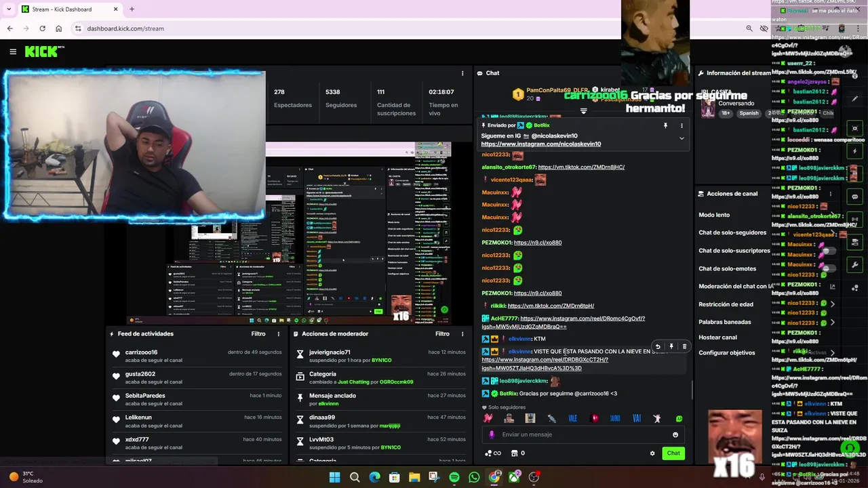This screenshot has height=488, width=868.
Task: Click the Spanish language tag
Action: click(x=749, y=113)
